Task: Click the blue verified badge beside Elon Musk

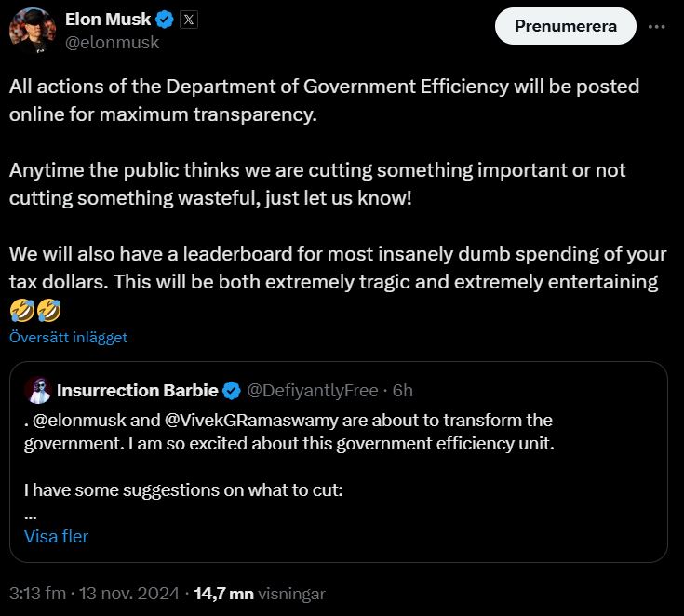Action: 166,20
